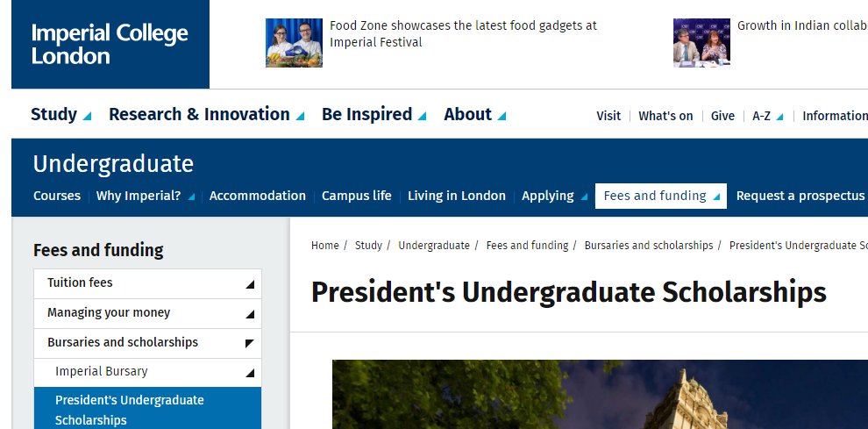Open the Food Zone news thumbnail
This screenshot has width=868, height=429.
(294, 43)
